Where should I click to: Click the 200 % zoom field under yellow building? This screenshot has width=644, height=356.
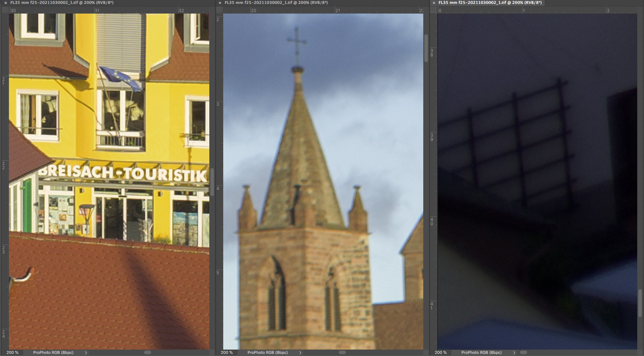point(12,353)
